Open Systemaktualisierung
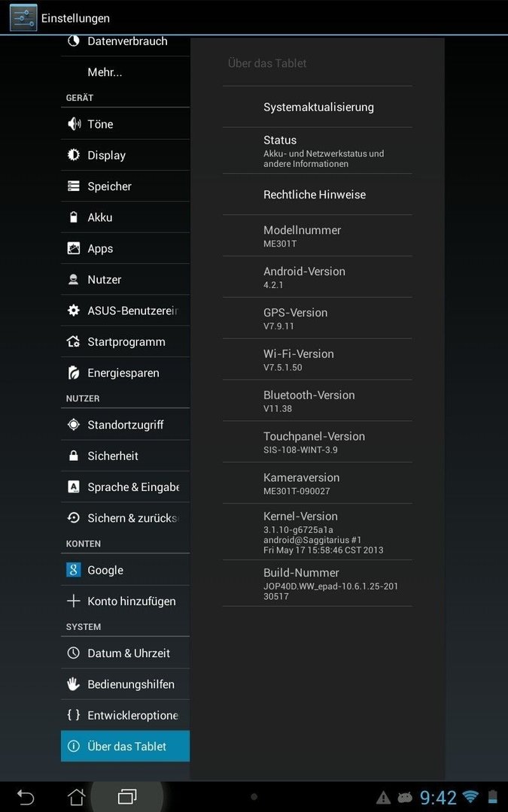The height and width of the screenshot is (812, 508). 318,107
